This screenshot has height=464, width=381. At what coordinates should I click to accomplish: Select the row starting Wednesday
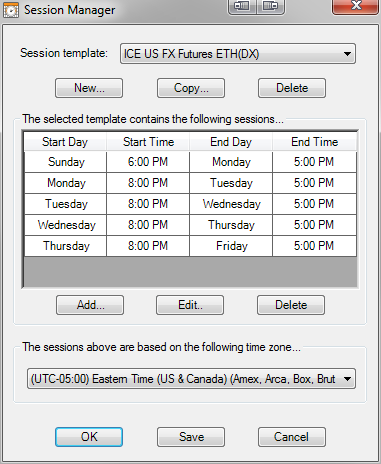tap(190, 225)
